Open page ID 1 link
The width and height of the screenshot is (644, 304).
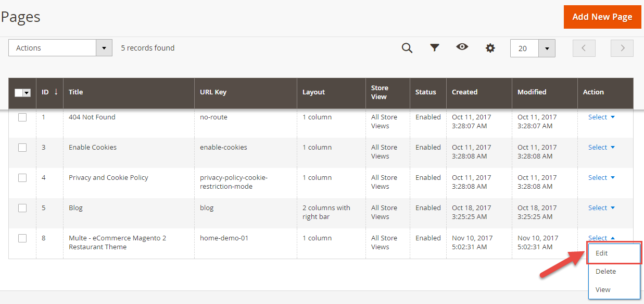pyautogui.click(x=44, y=117)
